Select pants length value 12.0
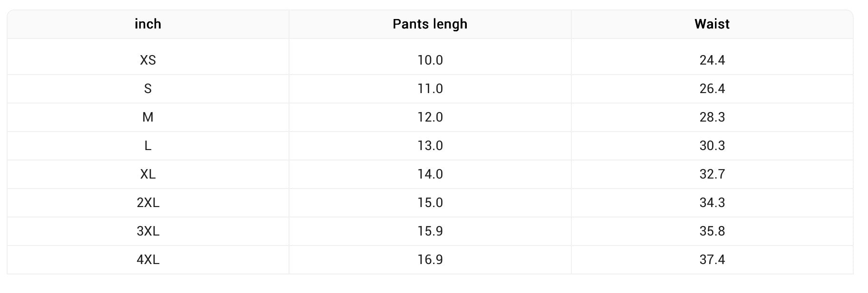Image resolution: width=868 pixels, height=293 pixels. [430, 117]
